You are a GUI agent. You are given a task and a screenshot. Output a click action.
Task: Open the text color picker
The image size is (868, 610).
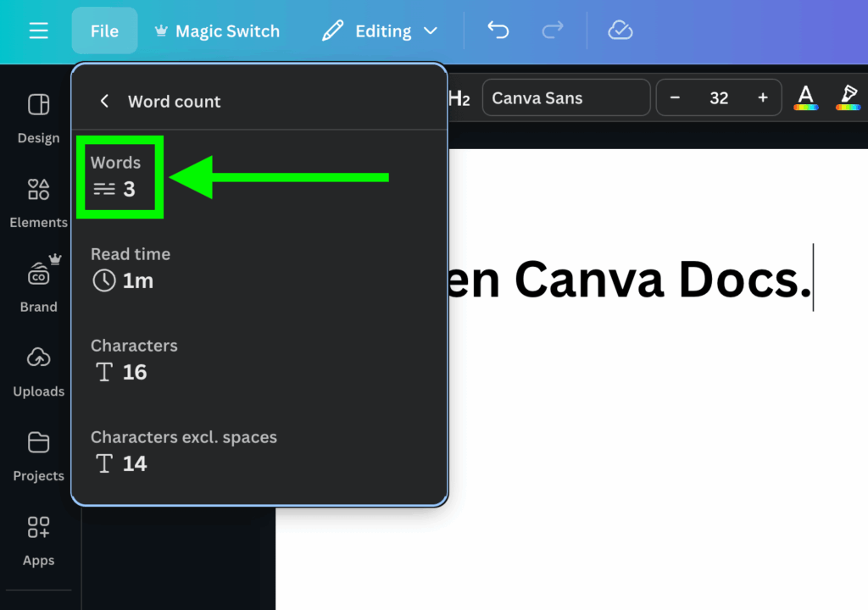(x=805, y=97)
